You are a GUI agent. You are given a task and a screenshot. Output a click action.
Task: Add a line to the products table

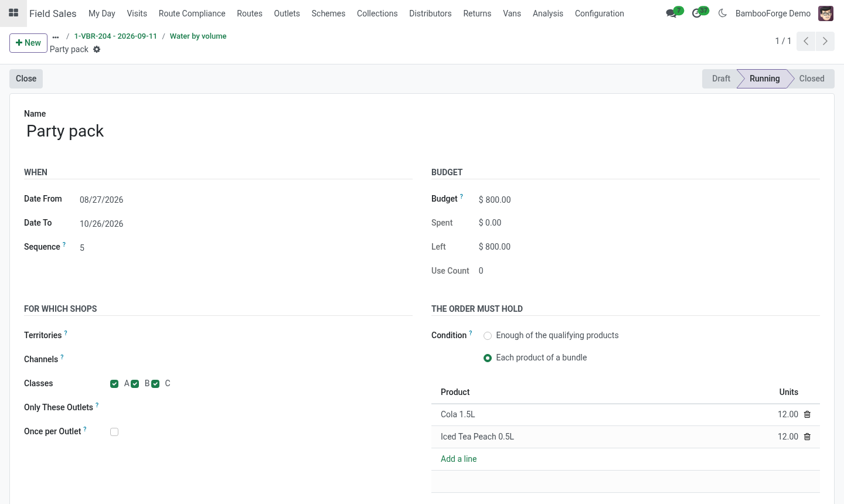coord(459,459)
